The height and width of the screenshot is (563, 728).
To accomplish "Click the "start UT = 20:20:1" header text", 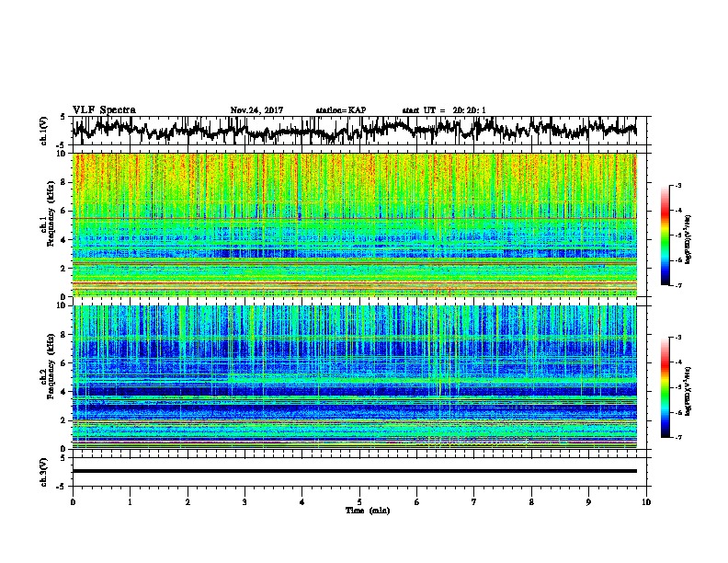I will (444, 110).
